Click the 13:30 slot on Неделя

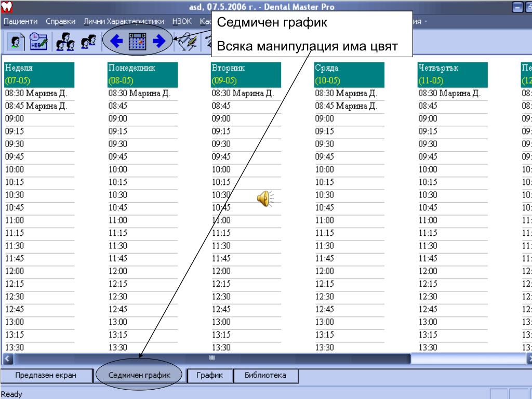click(x=39, y=348)
